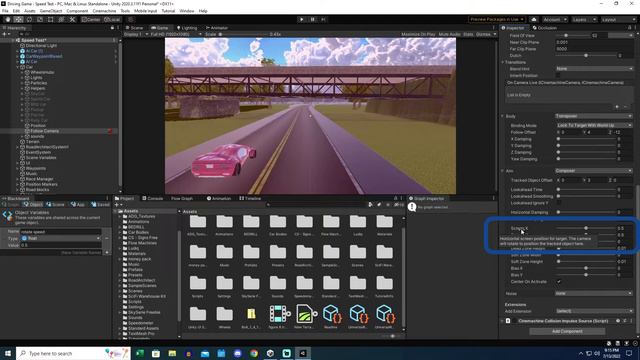This screenshot has width=640, height=360.
Task: Open the Full HD resolution dropdown
Action: [176, 34]
